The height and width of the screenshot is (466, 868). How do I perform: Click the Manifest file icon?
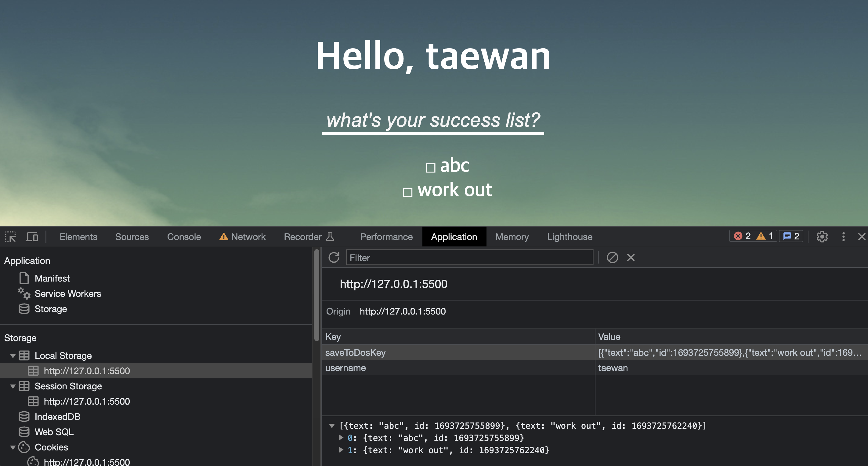[x=24, y=278]
